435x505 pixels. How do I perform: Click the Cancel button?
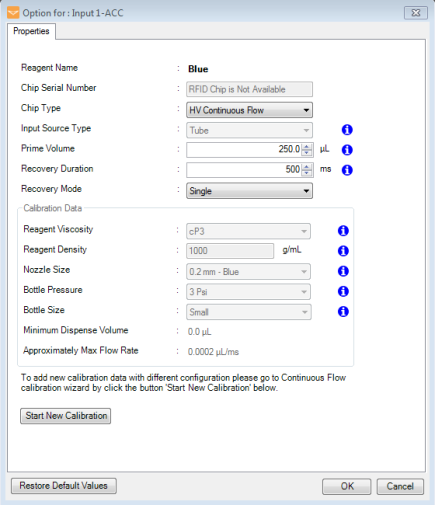point(400,486)
